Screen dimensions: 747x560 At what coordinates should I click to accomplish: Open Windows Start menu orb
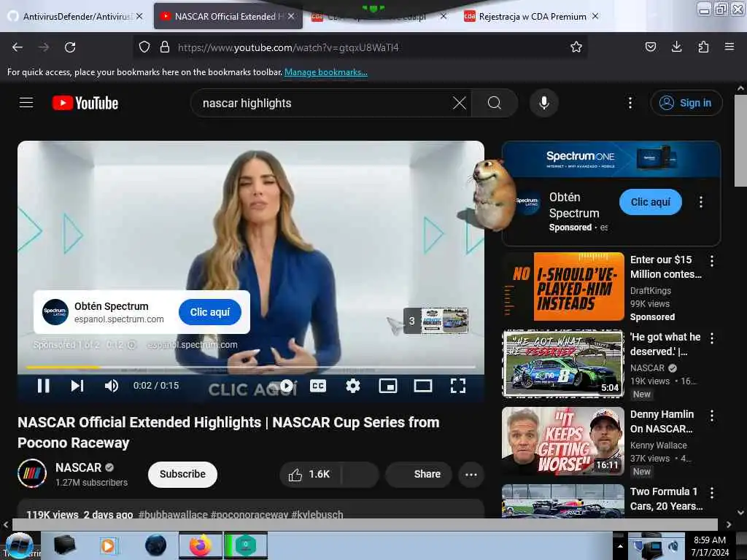tap(19, 545)
